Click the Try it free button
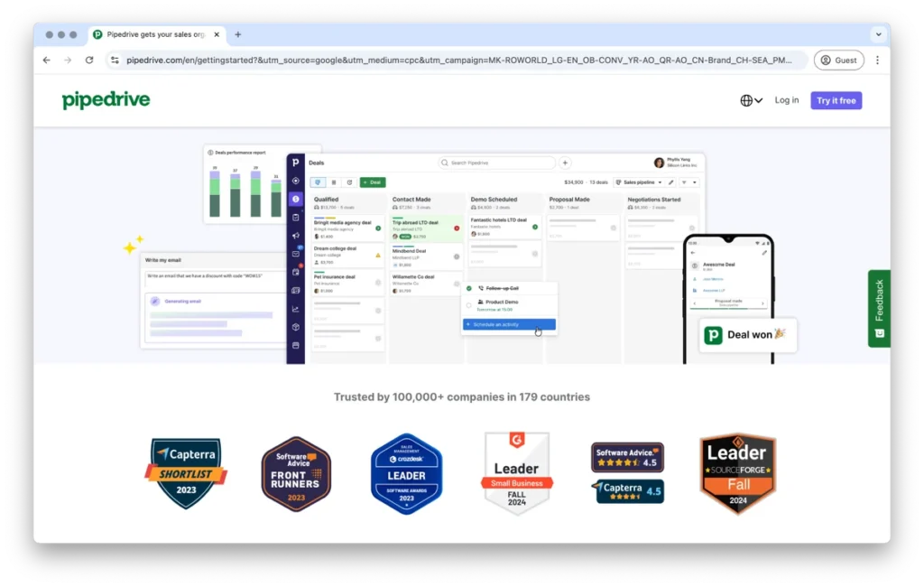 [836, 100]
